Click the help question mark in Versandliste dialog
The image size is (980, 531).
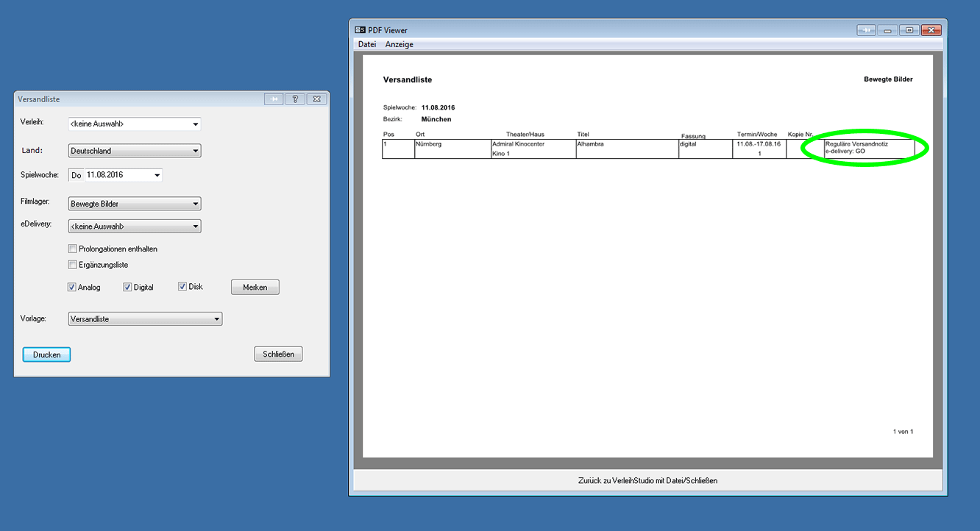294,99
